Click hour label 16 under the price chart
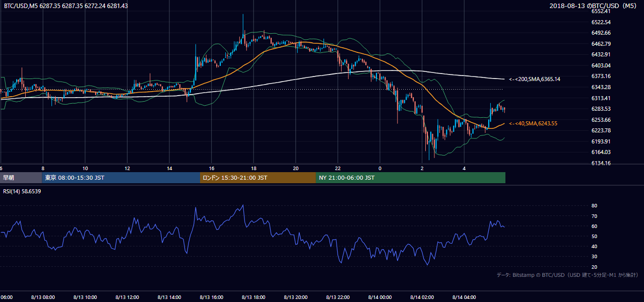This screenshot has width=644, height=302. tap(212, 168)
